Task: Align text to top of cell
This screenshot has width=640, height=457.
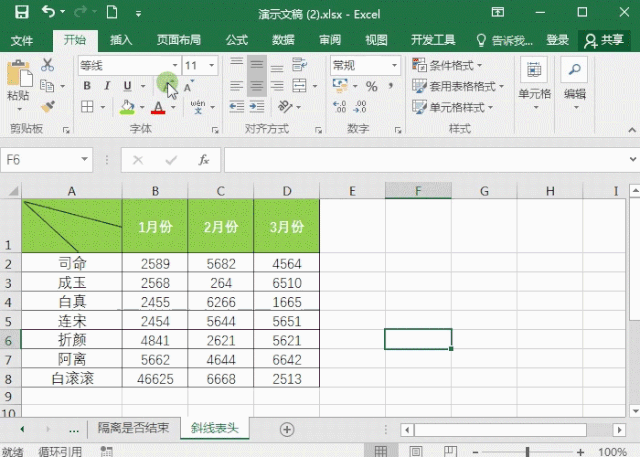Action: coord(237,62)
